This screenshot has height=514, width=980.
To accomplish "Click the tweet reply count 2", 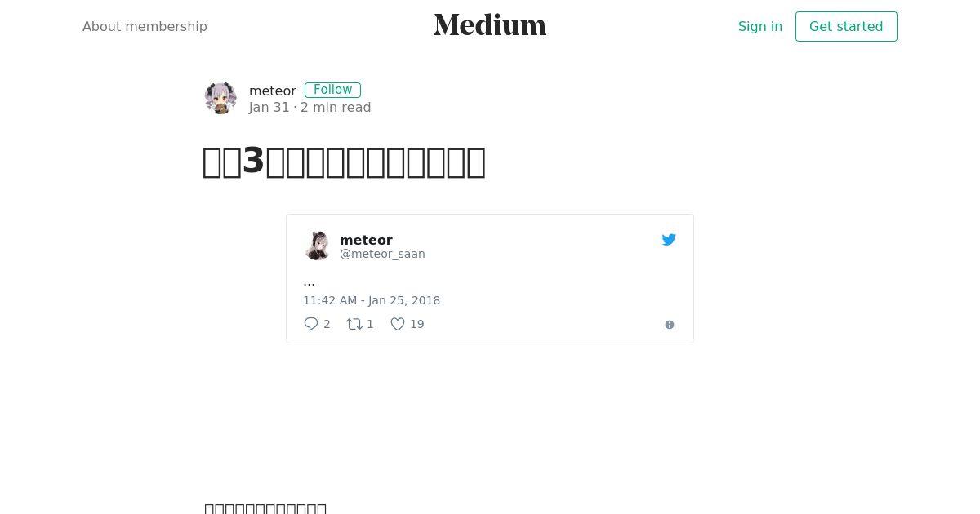I will 327,324.
